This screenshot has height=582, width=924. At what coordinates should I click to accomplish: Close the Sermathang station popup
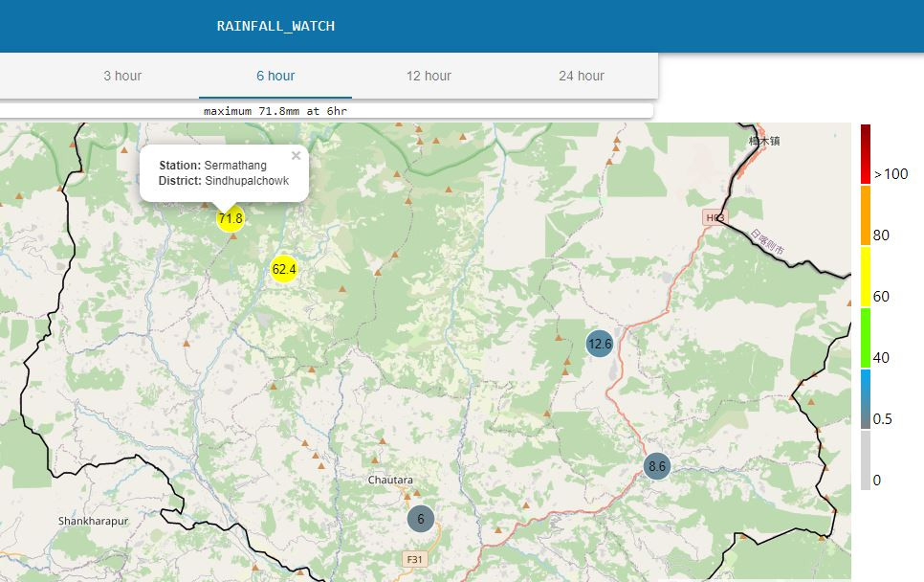click(296, 156)
